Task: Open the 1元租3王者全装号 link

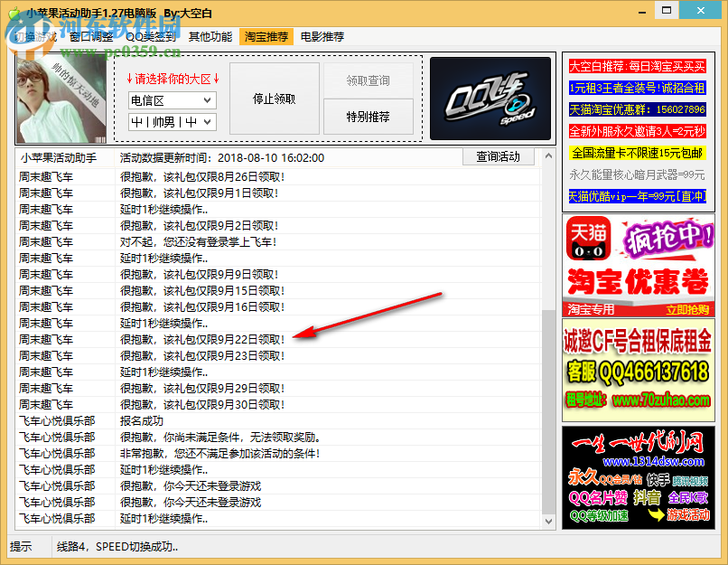Action: click(x=638, y=88)
